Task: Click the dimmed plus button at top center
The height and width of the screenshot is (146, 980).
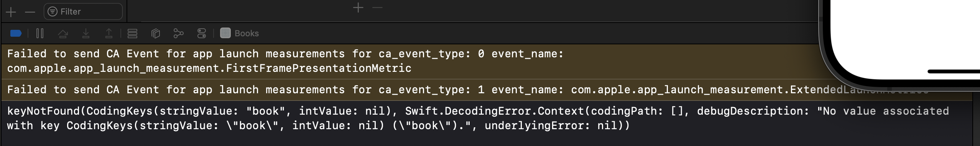Action: pyautogui.click(x=358, y=8)
